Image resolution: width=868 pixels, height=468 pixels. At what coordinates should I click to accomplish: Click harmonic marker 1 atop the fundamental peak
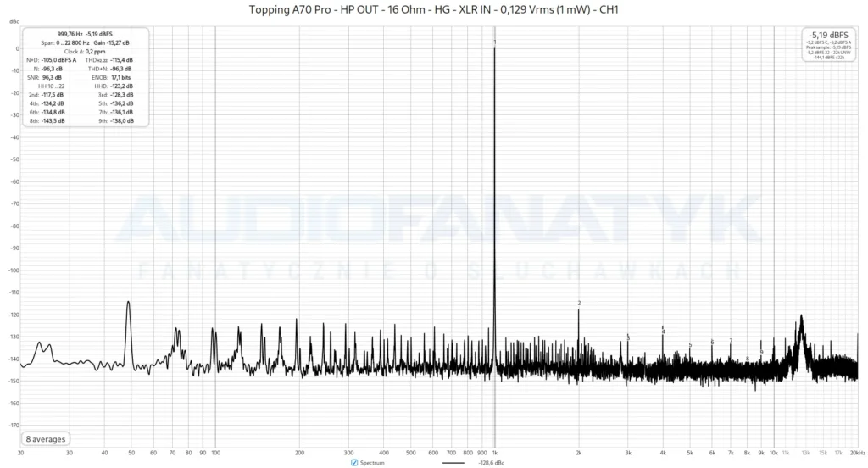coord(495,42)
